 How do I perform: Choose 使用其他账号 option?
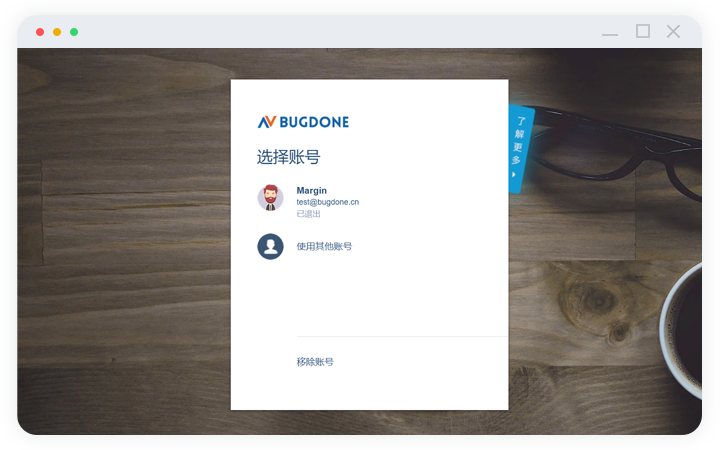(324, 246)
